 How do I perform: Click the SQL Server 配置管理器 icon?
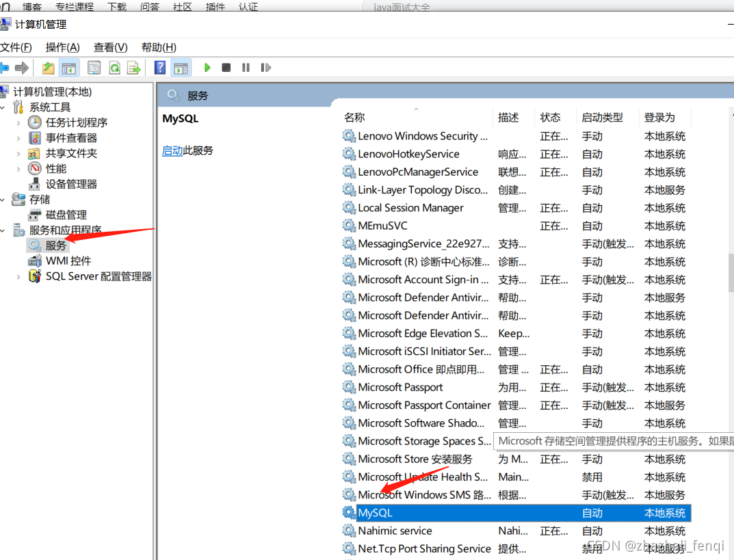coord(35,276)
